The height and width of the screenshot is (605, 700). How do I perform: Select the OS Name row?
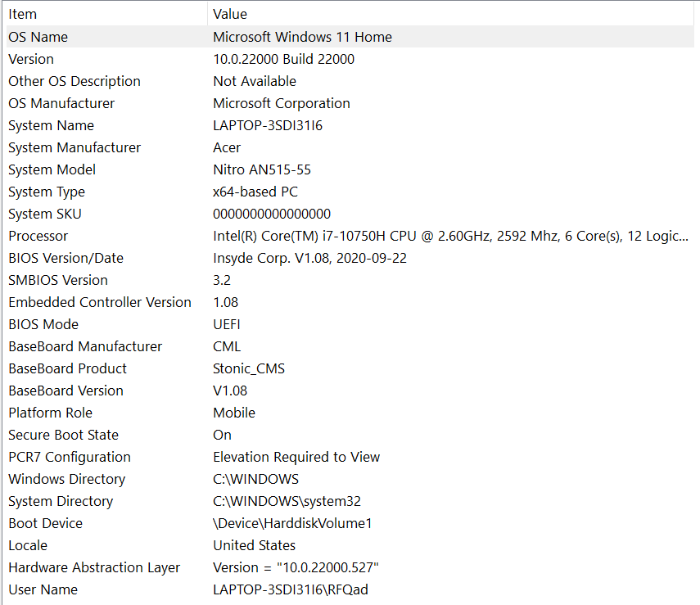tap(350, 37)
